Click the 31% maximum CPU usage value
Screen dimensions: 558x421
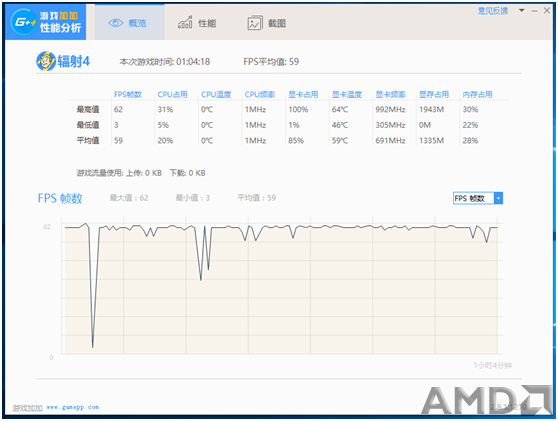[165, 109]
